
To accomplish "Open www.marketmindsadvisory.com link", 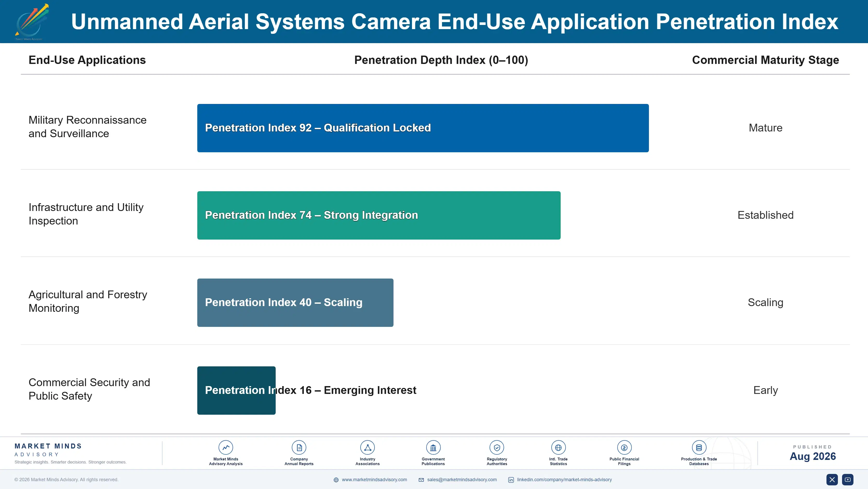I will pyautogui.click(x=374, y=480).
